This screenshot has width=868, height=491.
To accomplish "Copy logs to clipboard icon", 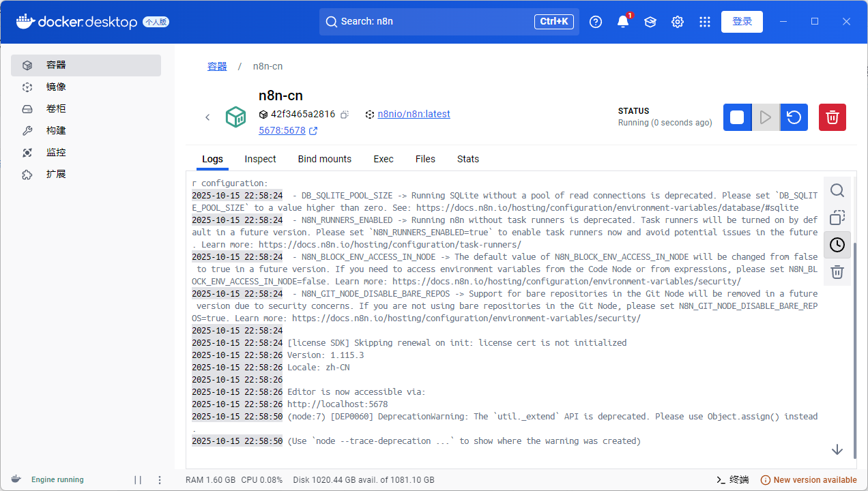I will coord(837,218).
